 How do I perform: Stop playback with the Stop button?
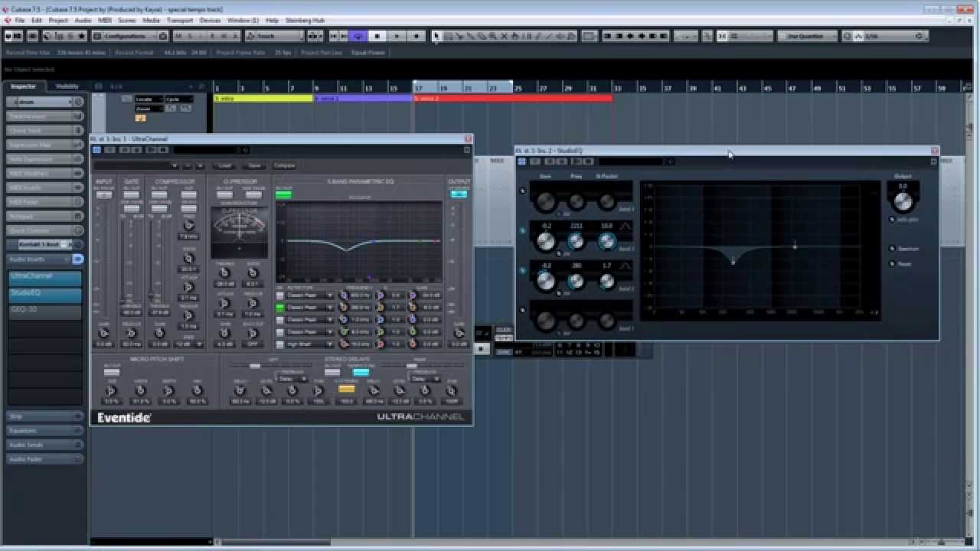tap(377, 36)
